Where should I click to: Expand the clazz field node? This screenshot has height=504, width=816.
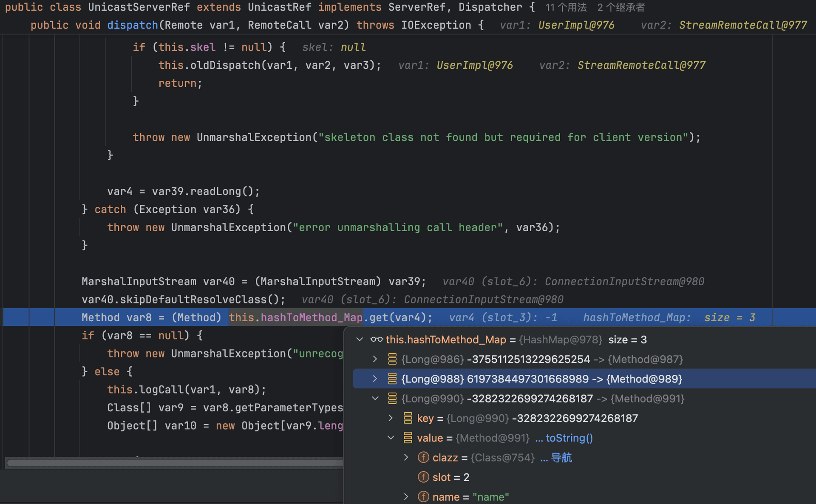pyautogui.click(x=406, y=457)
